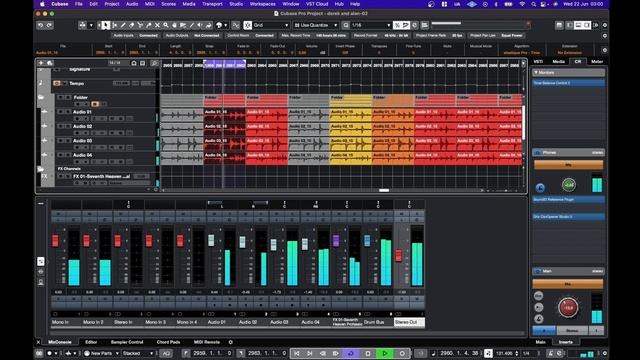Toggle the purple Cycle loop button
Screen dimensions: 640x360
[351, 353]
